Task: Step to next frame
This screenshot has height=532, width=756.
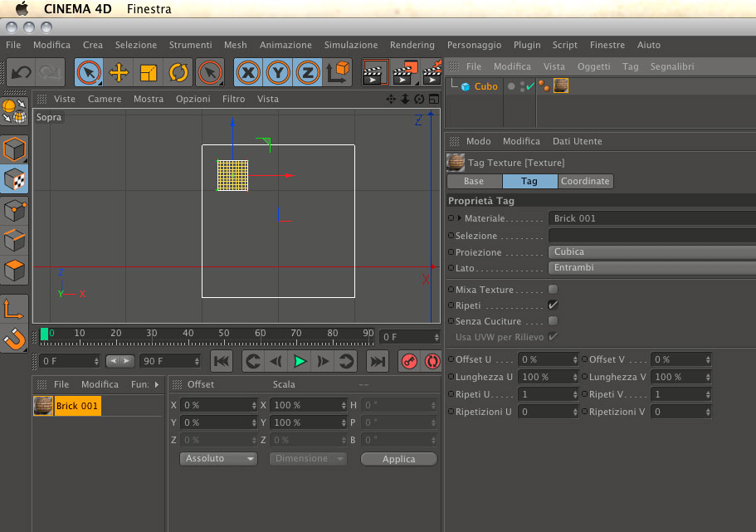Action: tap(323, 361)
